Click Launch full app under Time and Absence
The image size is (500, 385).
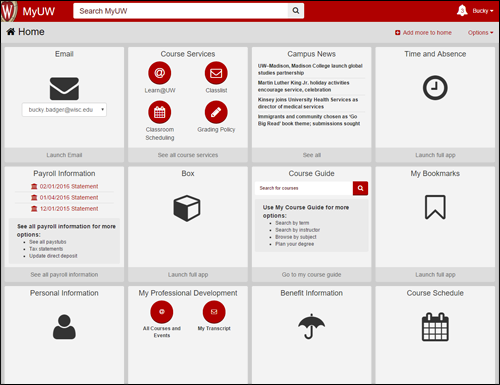[435, 155]
